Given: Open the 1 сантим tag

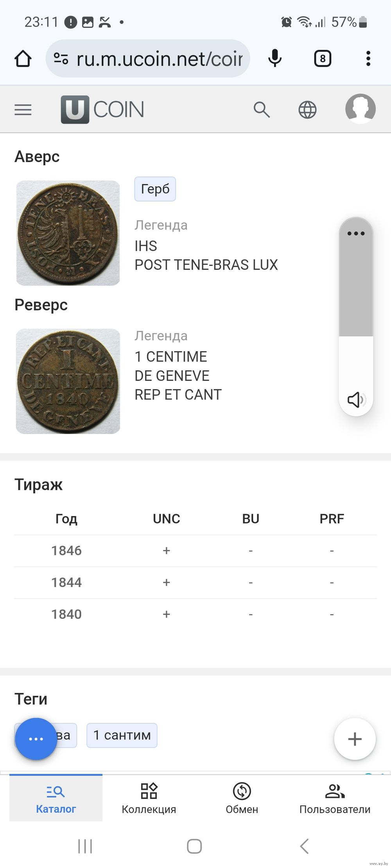Looking at the screenshot, I should (x=122, y=735).
